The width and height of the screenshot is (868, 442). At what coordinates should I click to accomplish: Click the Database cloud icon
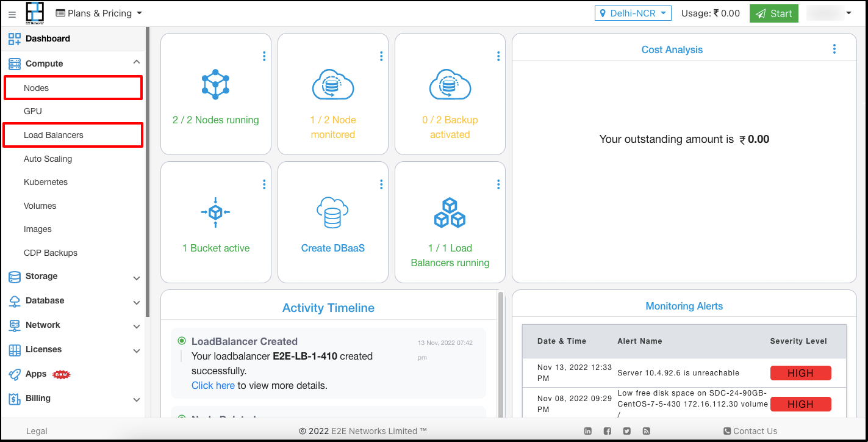click(x=14, y=301)
